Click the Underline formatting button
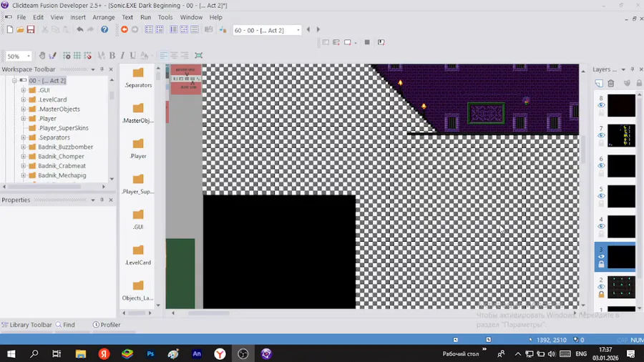The width and height of the screenshot is (644, 362). (x=132, y=55)
